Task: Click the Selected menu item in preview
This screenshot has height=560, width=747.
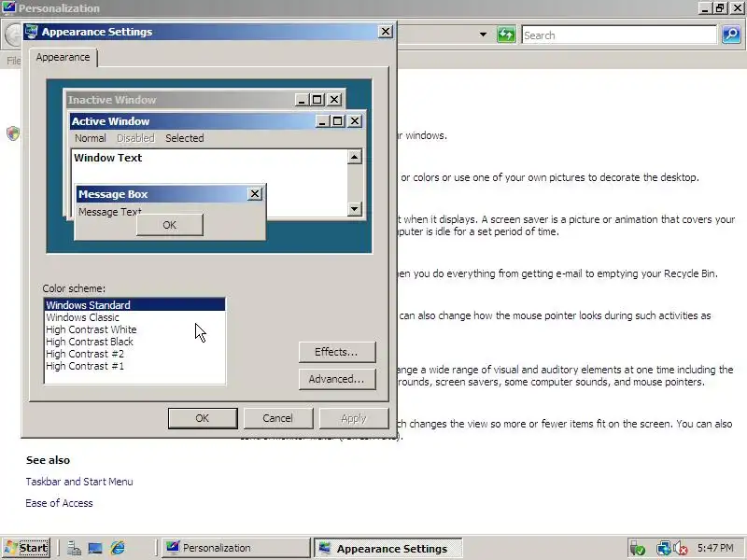Action: pos(184,138)
